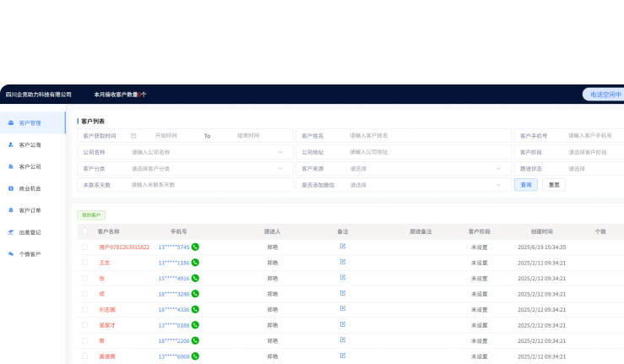Click the phone icon next to 18*****3240
The image size is (624, 364).
195,294
